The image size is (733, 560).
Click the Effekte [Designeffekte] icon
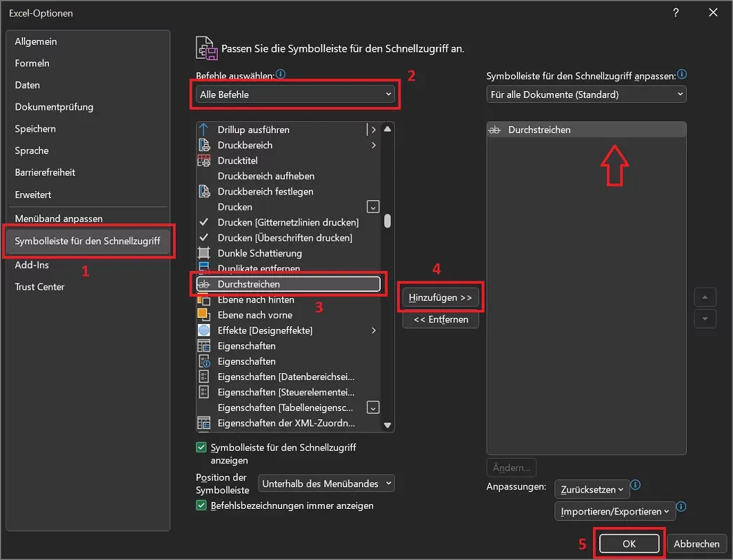[x=204, y=330]
